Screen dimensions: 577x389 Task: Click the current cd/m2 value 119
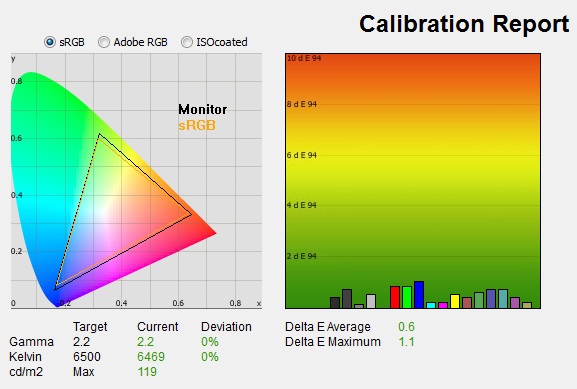[x=147, y=372]
